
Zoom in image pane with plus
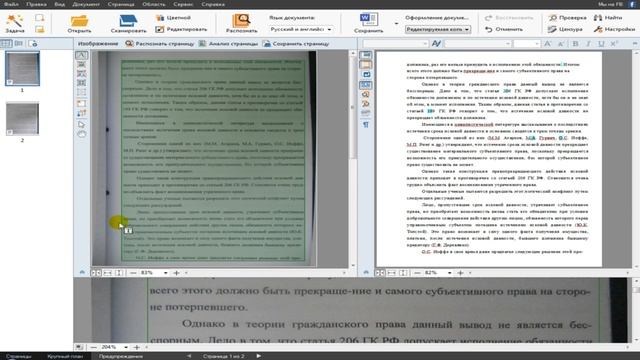tap(176, 273)
